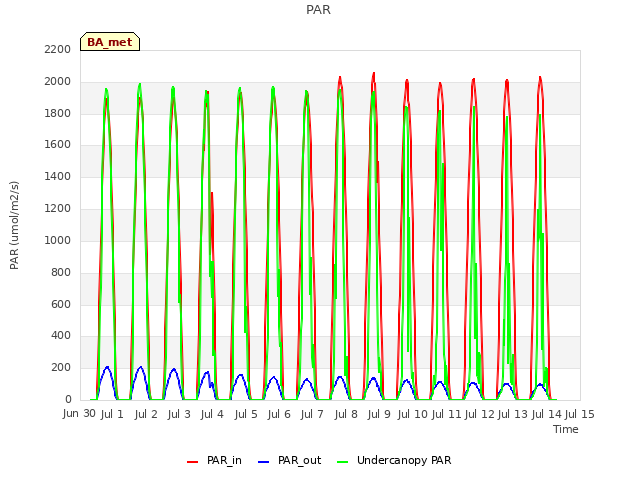The image size is (640, 480).
Task: Click the 200 y-axis tick label
Action: (61, 368)
